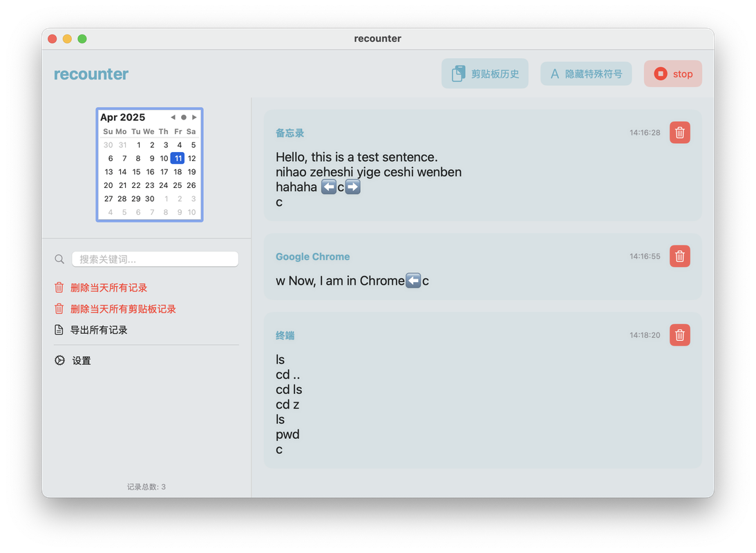This screenshot has width=756, height=553.
Task: Click 删除当天所有记录 delete all records
Action: click(109, 288)
